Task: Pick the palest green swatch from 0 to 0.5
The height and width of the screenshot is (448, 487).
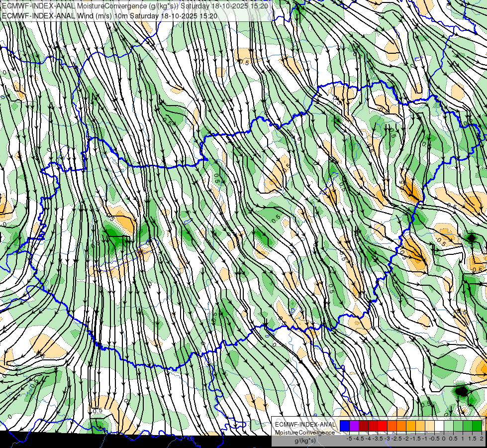Action: 449,426
